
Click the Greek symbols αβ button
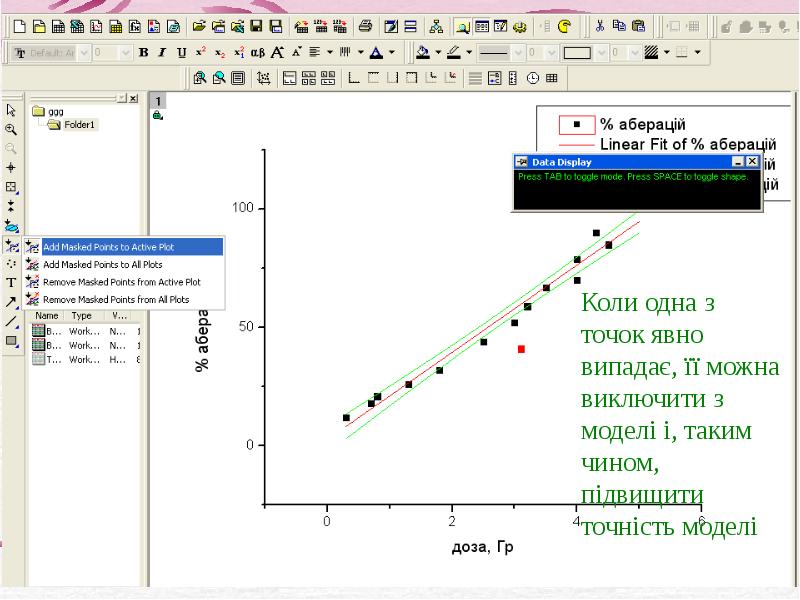pos(257,52)
